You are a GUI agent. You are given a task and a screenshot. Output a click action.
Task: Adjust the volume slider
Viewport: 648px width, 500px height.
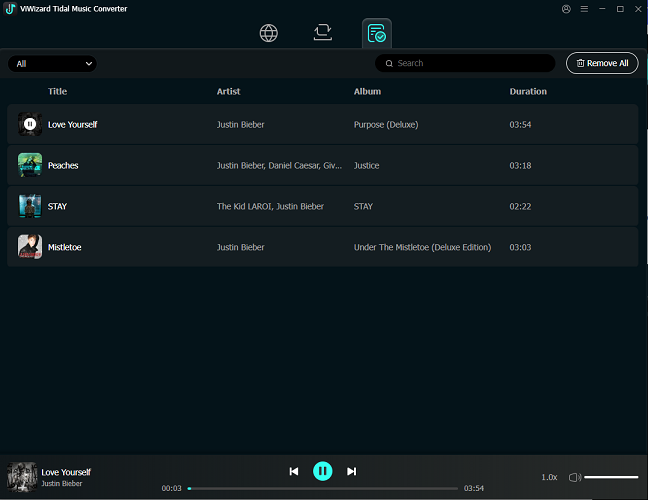tap(611, 477)
